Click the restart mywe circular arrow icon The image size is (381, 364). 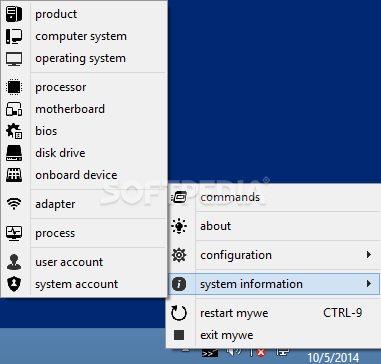(179, 313)
